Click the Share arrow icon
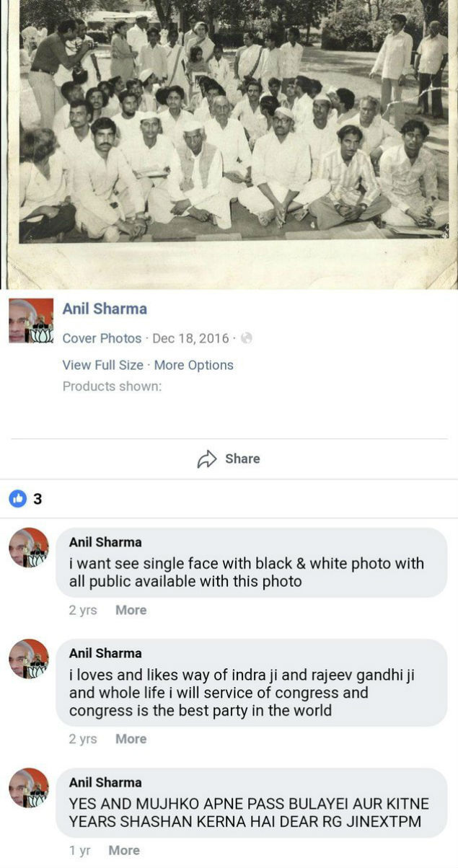 coord(207,459)
